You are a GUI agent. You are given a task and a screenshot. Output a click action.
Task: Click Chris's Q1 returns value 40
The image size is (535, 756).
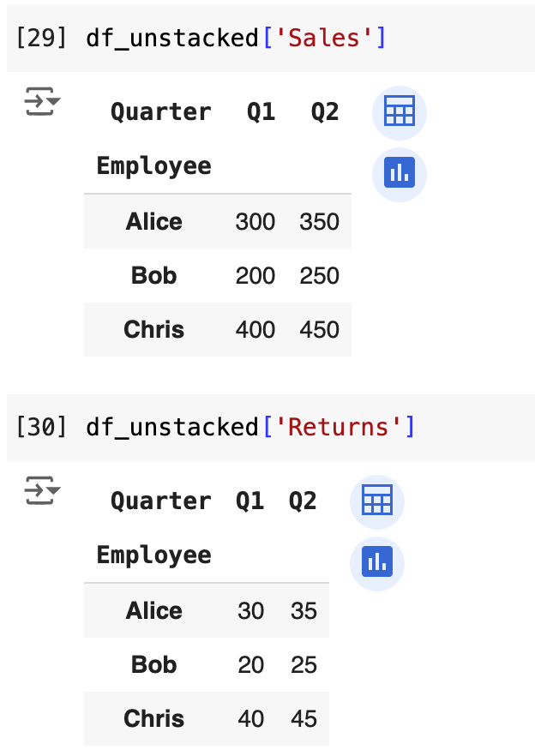tap(251, 719)
